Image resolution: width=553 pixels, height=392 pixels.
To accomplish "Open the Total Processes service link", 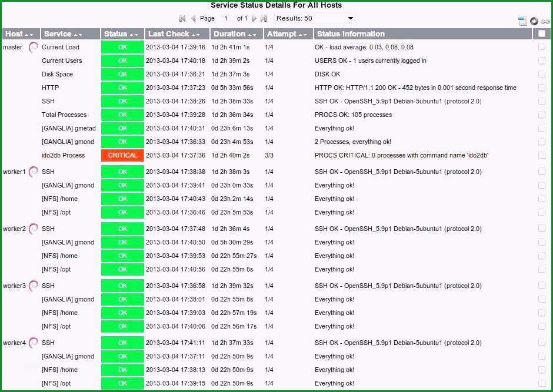I will click(64, 115).
